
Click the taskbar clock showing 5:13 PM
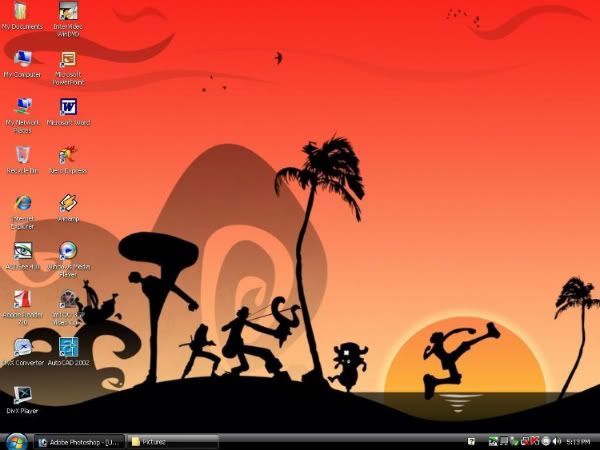point(579,442)
